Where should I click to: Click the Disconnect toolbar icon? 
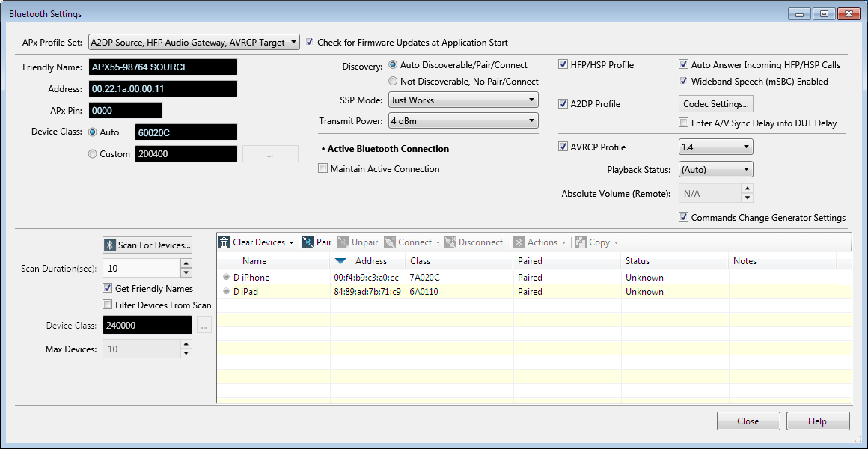(x=450, y=242)
